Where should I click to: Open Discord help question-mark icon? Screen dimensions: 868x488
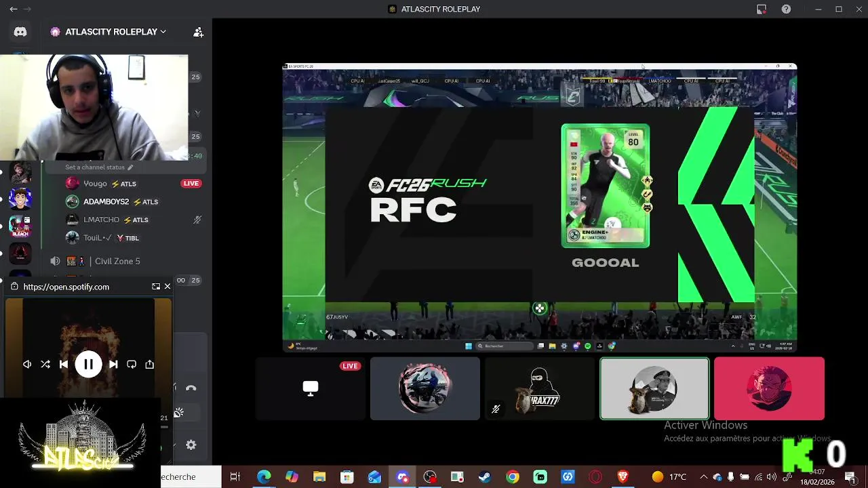786,9
